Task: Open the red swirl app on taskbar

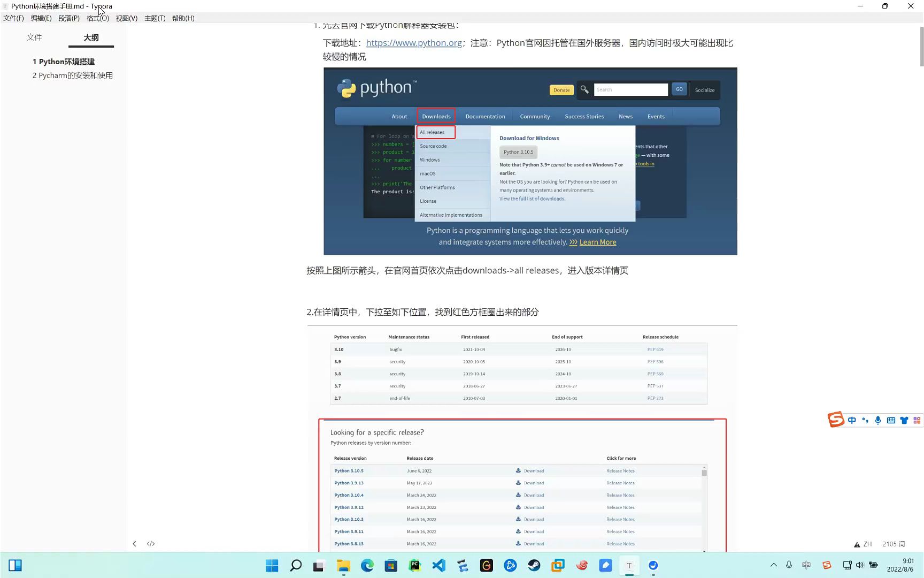Action: point(582,565)
